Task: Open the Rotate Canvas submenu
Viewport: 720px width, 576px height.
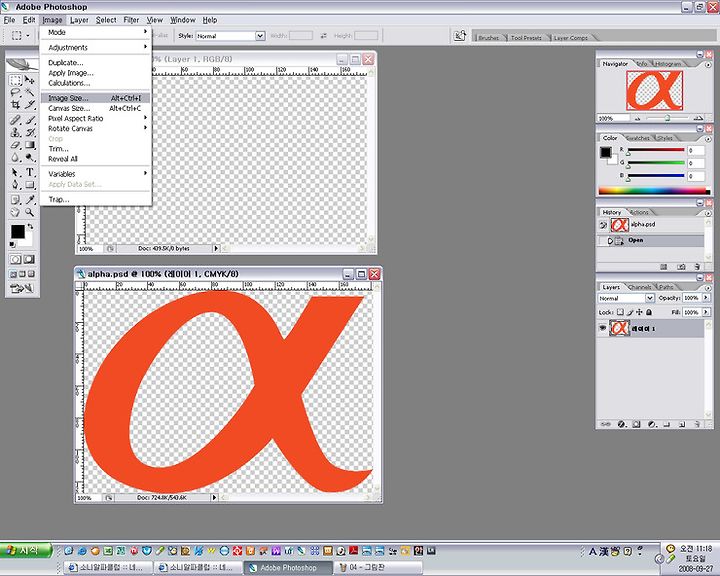Action: coord(96,129)
